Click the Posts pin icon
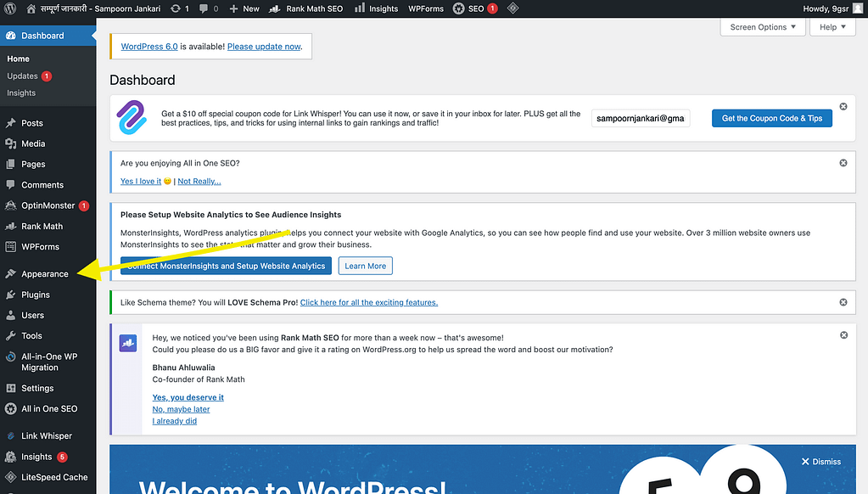 click(x=10, y=123)
